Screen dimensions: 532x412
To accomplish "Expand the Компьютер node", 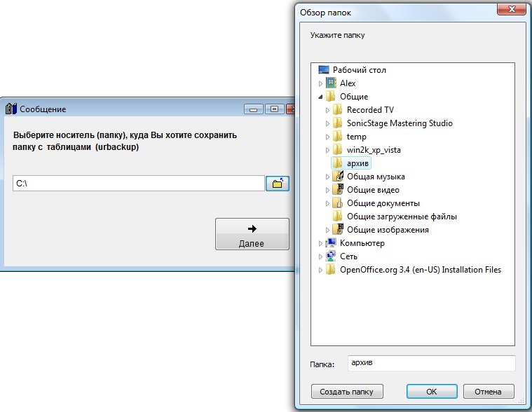I will point(320,243).
